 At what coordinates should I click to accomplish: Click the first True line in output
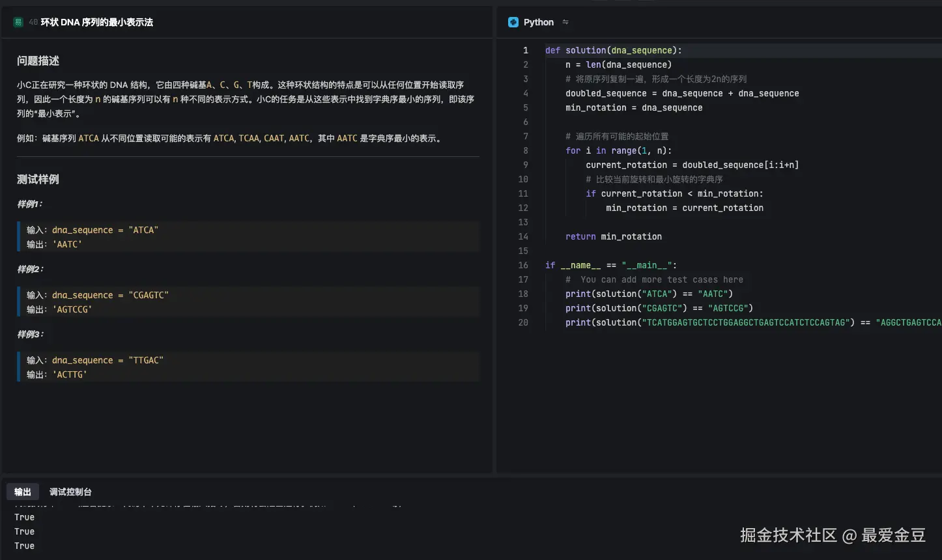(25, 517)
